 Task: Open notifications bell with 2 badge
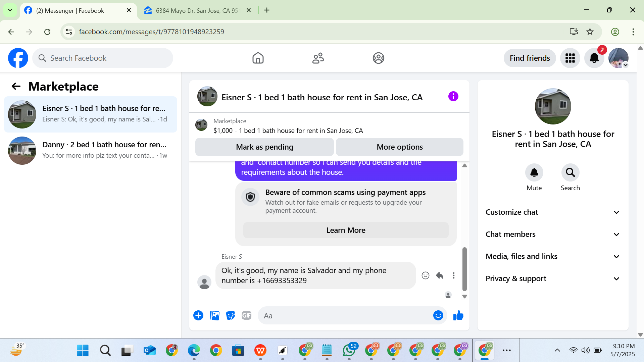pyautogui.click(x=594, y=58)
